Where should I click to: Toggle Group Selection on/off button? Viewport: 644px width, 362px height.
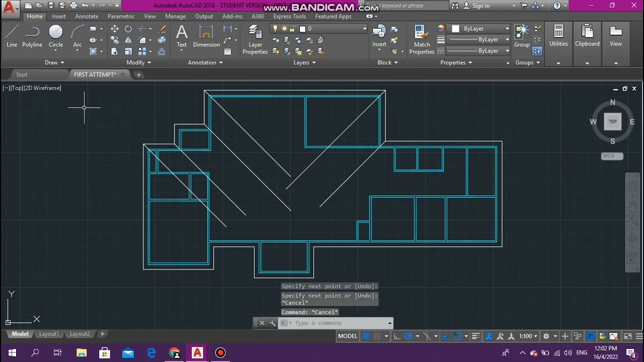537,51
